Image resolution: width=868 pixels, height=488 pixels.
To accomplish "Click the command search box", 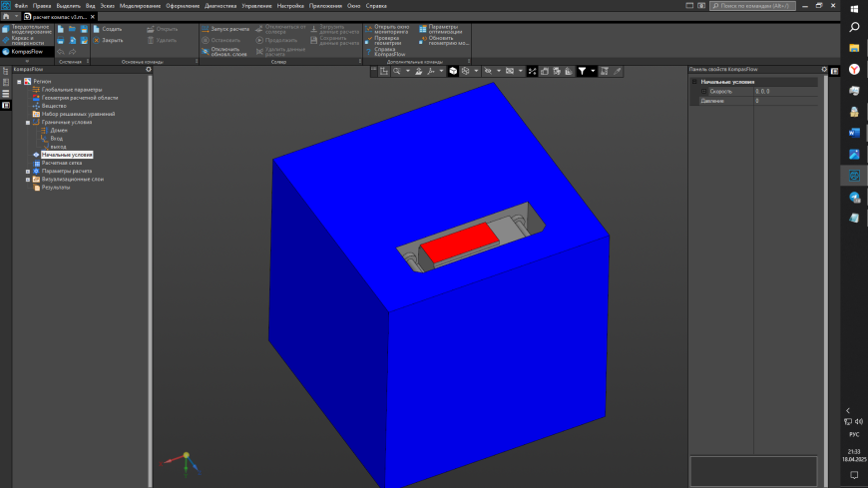I will coord(753,6).
